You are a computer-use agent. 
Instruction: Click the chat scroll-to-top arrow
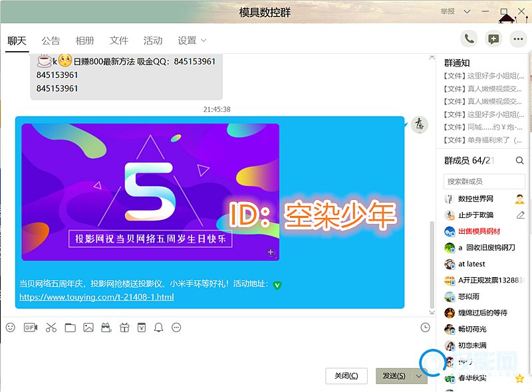[432, 57]
